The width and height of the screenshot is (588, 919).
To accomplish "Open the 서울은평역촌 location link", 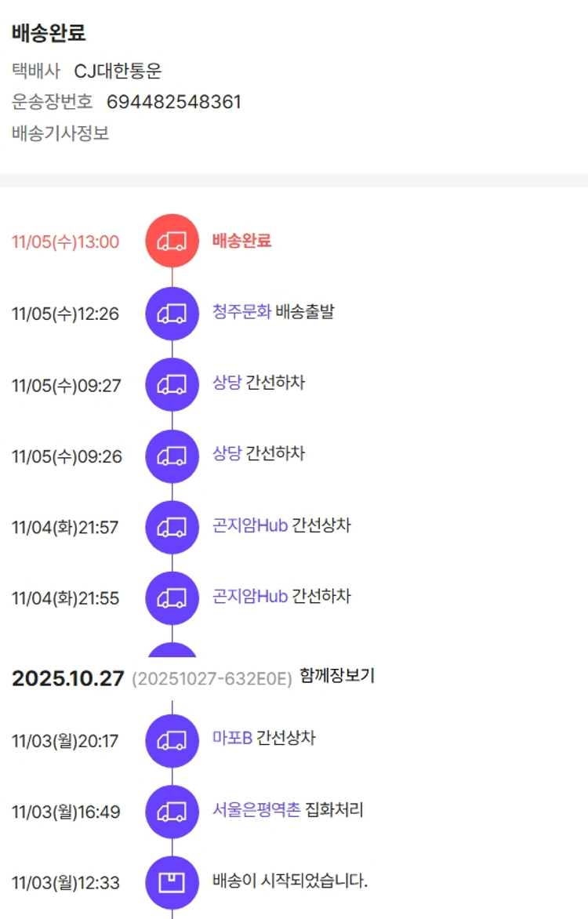I will [256, 810].
